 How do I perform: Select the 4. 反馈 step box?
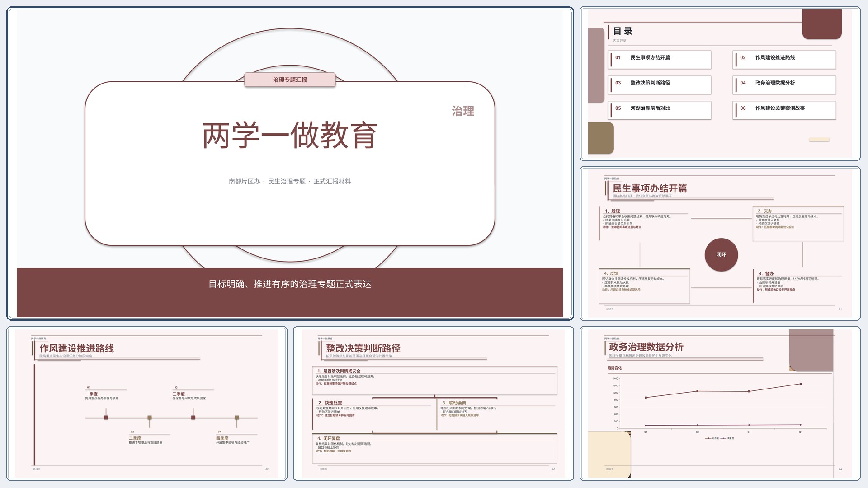644,286
